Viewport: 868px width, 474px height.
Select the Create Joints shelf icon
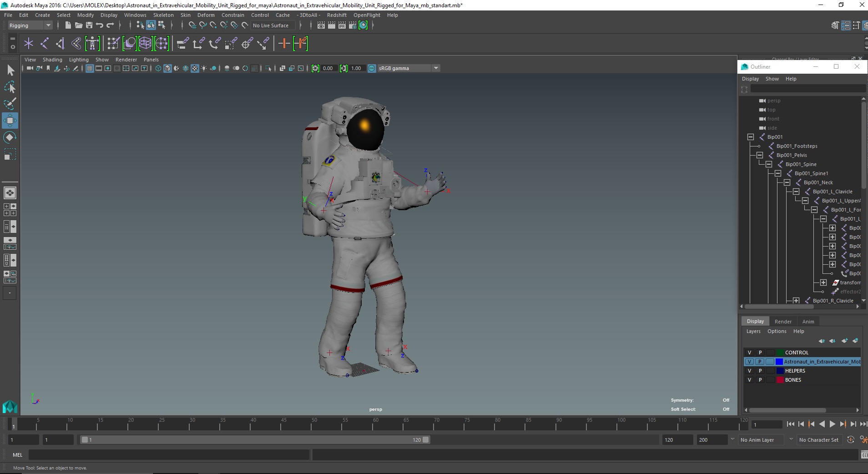click(45, 44)
